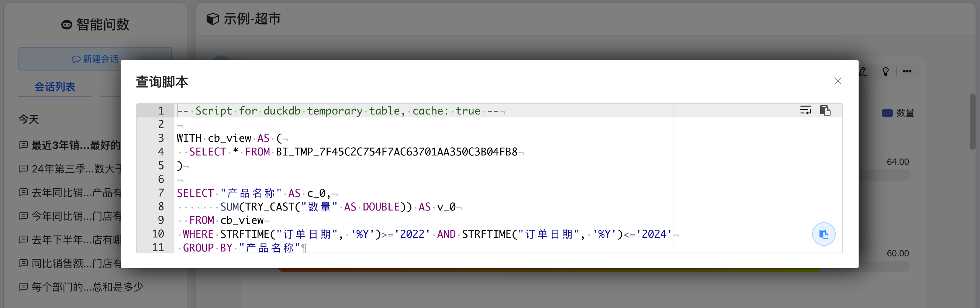Viewport: 980px width, 308px height.
Task: Open conversation 今年同比销...门店有
Action: pyautogui.click(x=70, y=216)
